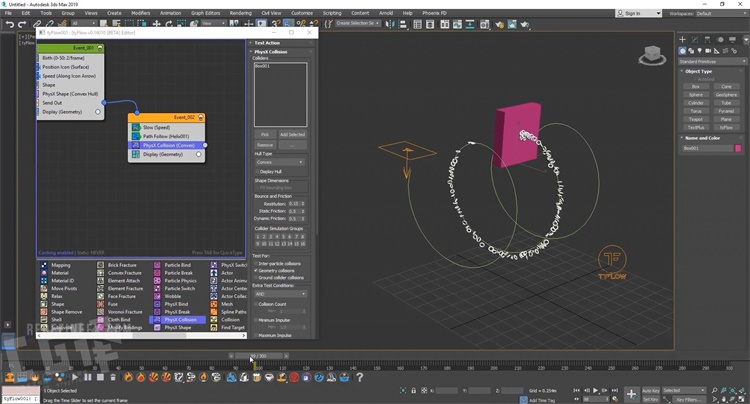Click the Undo arrow in main toolbar
750x404 pixels.
[10, 24]
